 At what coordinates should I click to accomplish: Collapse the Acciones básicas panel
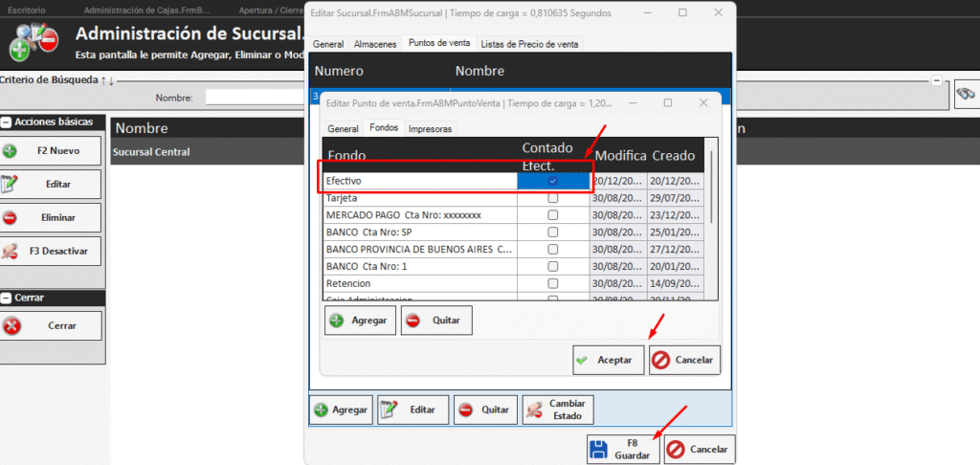tap(6, 122)
